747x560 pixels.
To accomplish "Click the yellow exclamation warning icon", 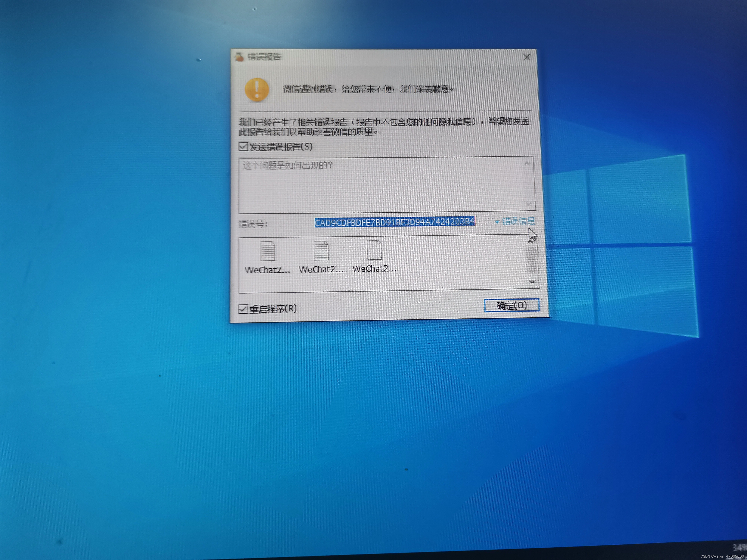I will pos(257,89).
